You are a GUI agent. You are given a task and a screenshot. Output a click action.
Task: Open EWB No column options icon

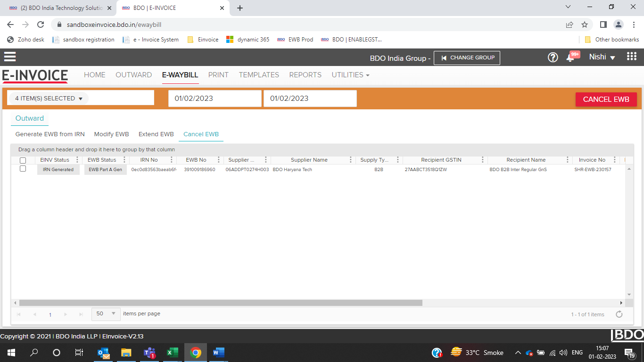click(x=219, y=160)
